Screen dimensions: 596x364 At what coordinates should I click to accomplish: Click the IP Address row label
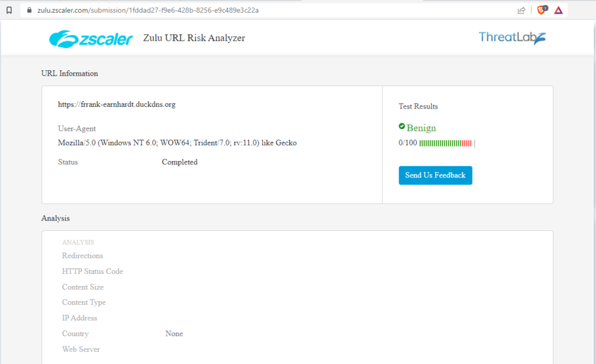79,318
